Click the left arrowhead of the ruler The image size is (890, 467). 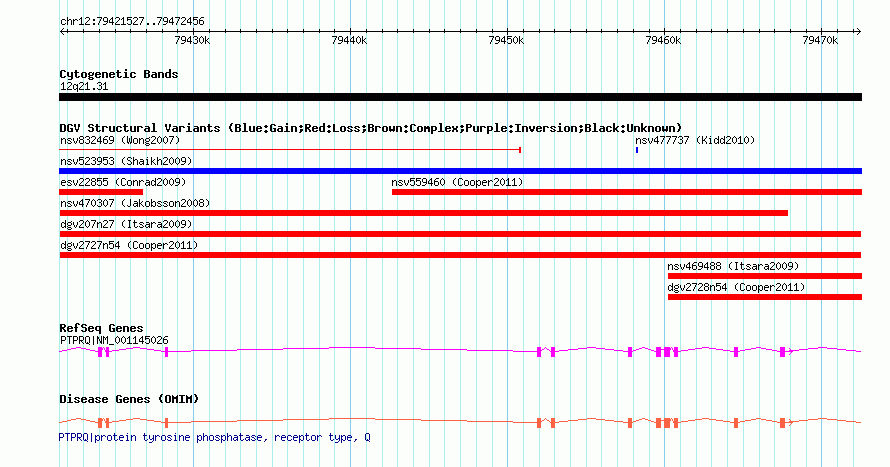62,32
